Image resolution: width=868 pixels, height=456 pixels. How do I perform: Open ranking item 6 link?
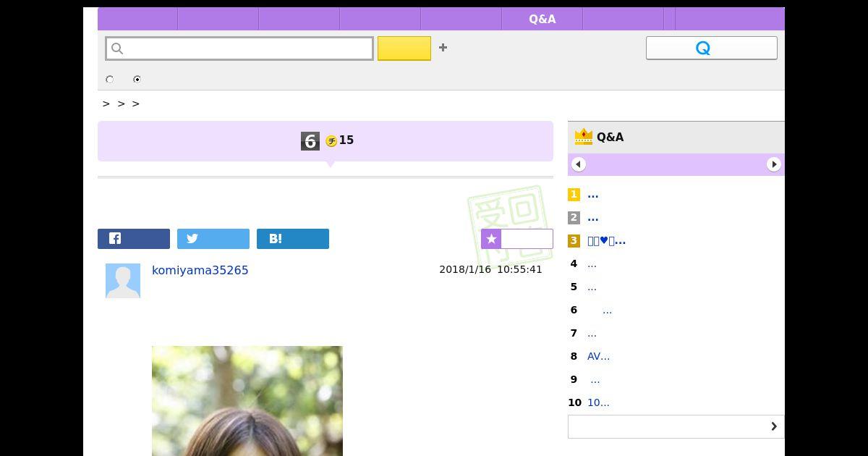coord(607,311)
